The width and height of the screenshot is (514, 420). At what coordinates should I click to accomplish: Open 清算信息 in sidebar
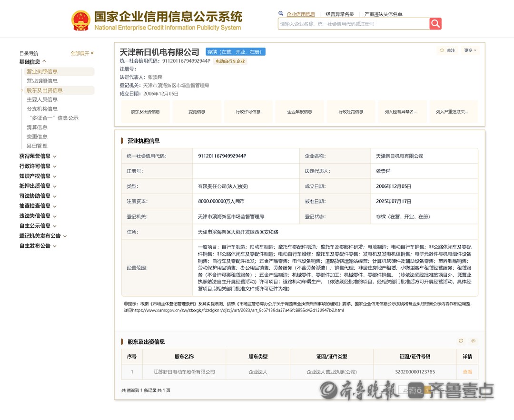[37, 127]
